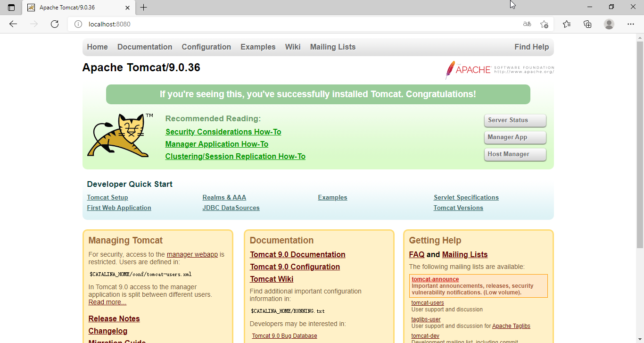Click the user profile avatar

(x=609, y=24)
